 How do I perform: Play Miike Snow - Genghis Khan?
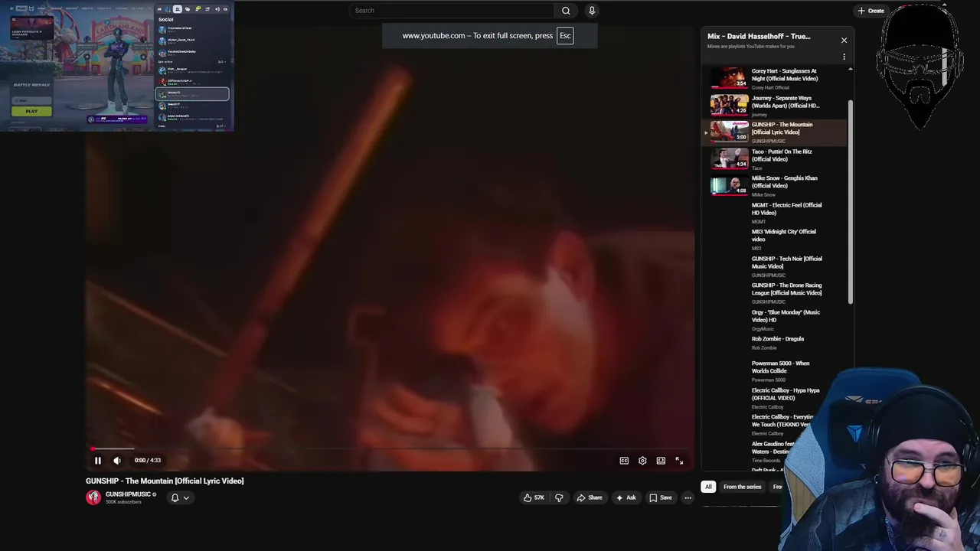[775, 185]
